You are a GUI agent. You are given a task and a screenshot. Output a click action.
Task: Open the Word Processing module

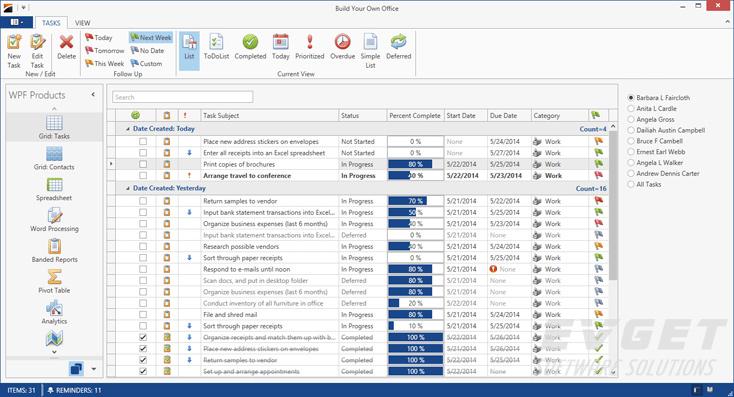[x=54, y=220]
